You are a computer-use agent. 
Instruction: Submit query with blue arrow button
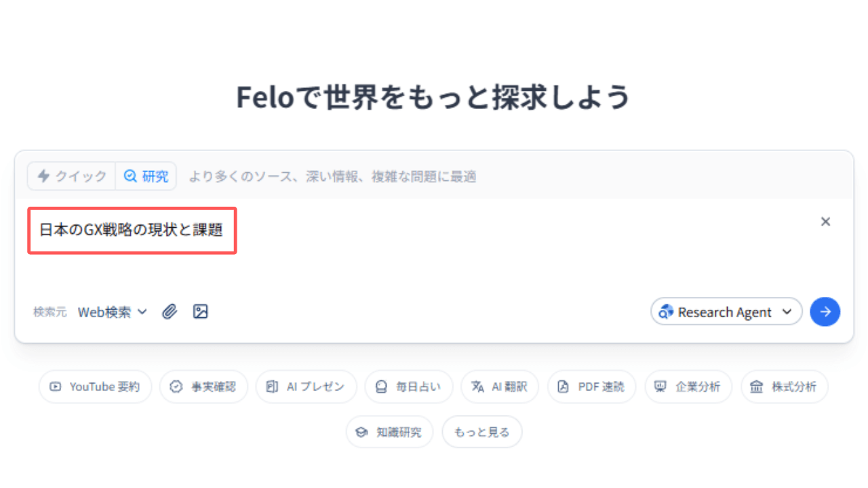(825, 312)
